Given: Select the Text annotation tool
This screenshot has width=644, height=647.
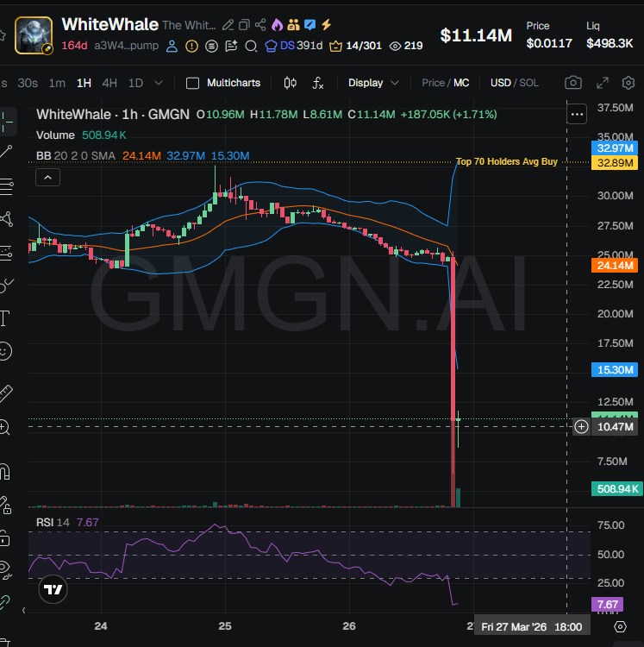Looking at the screenshot, I should coord(4,318).
